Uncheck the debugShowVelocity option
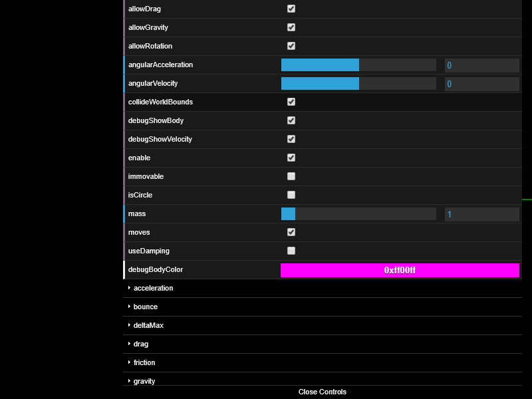 pyautogui.click(x=291, y=139)
